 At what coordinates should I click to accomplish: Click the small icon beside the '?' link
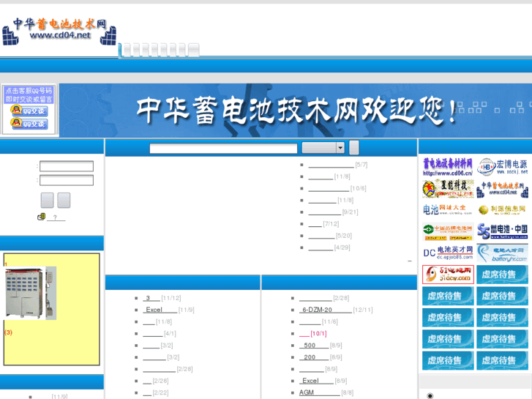(41, 217)
